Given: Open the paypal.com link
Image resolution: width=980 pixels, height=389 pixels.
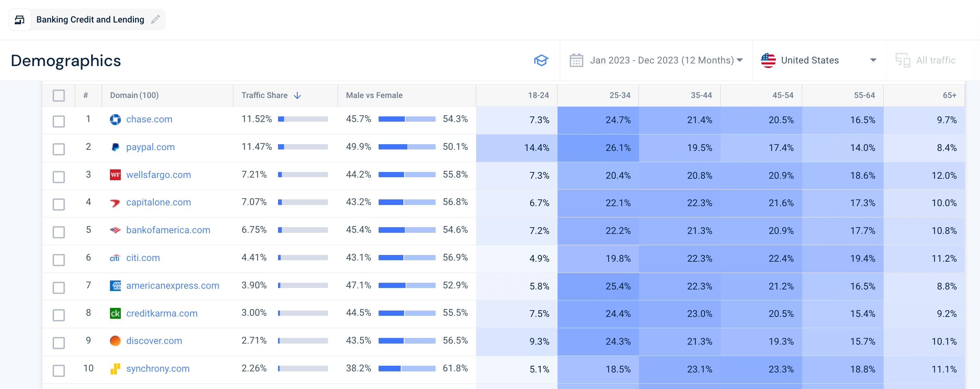Looking at the screenshot, I should click(150, 147).
